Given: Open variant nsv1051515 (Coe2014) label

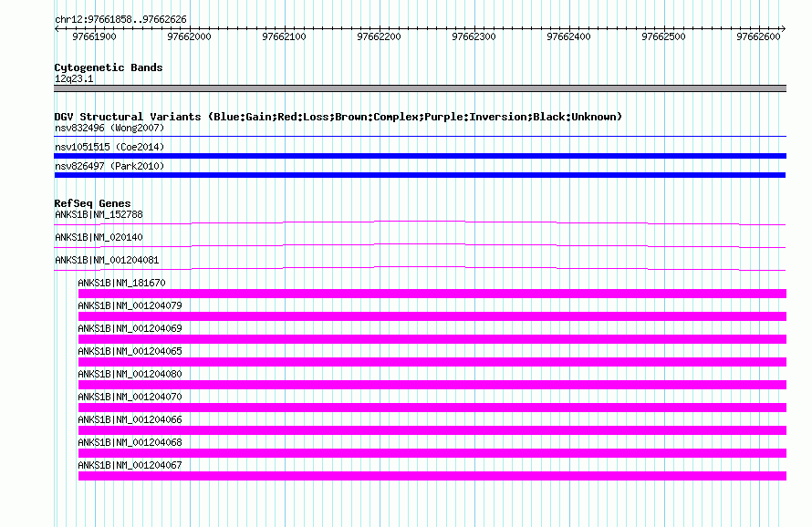Looking at the screenshot, I should [109, 147].
